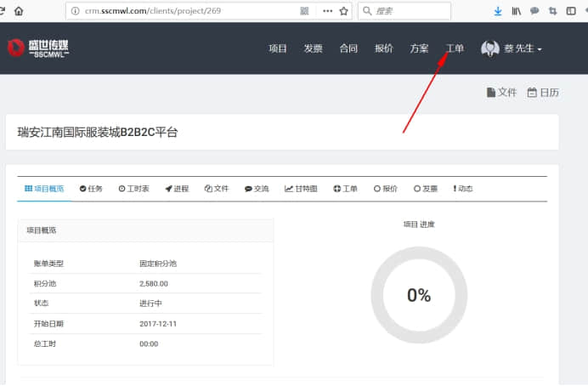This screenshot has width=588, height=386.
Task: Click the 文件 link with file icon
Action: pos(501,93)
